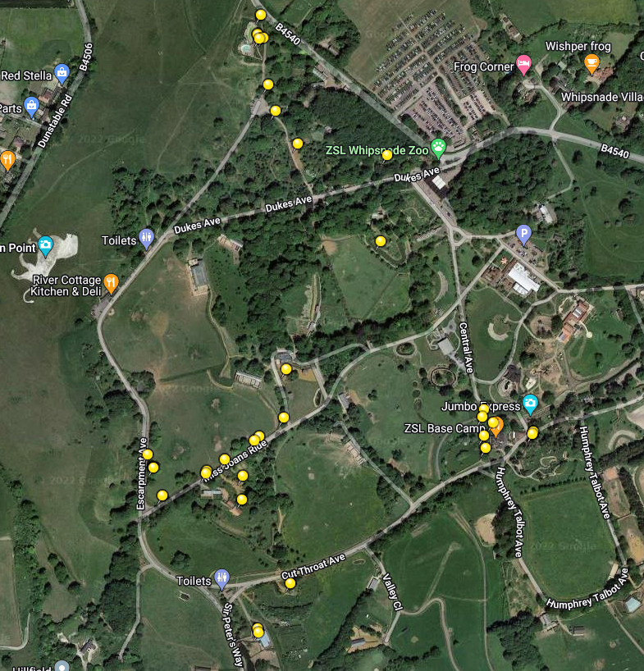Select the orange restaurant pin near Dunstable Rd
This screenshot has height=671, width=644.
(7, 161)
